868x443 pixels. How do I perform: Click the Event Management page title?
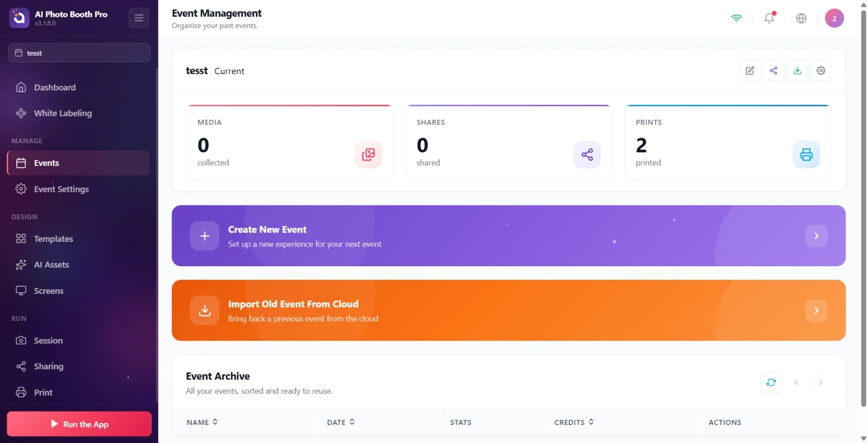[x=216, y=13]
